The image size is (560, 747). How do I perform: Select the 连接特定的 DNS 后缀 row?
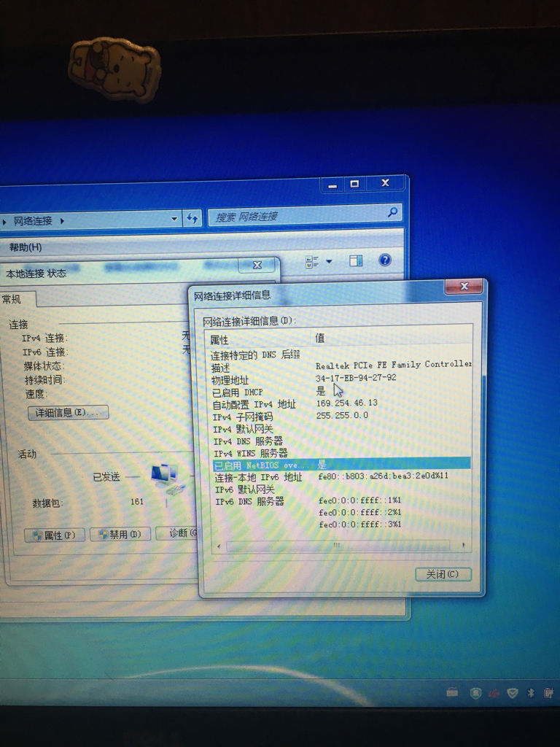341,355
